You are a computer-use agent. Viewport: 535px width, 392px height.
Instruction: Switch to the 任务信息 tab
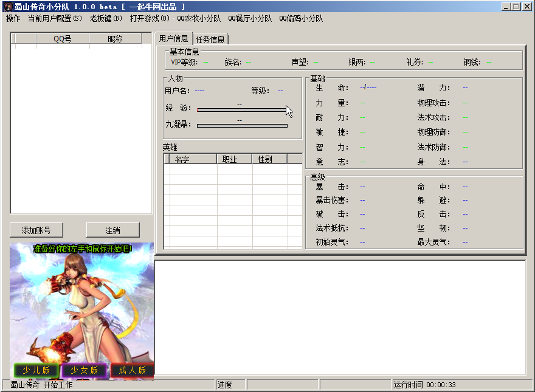(210, 40)
